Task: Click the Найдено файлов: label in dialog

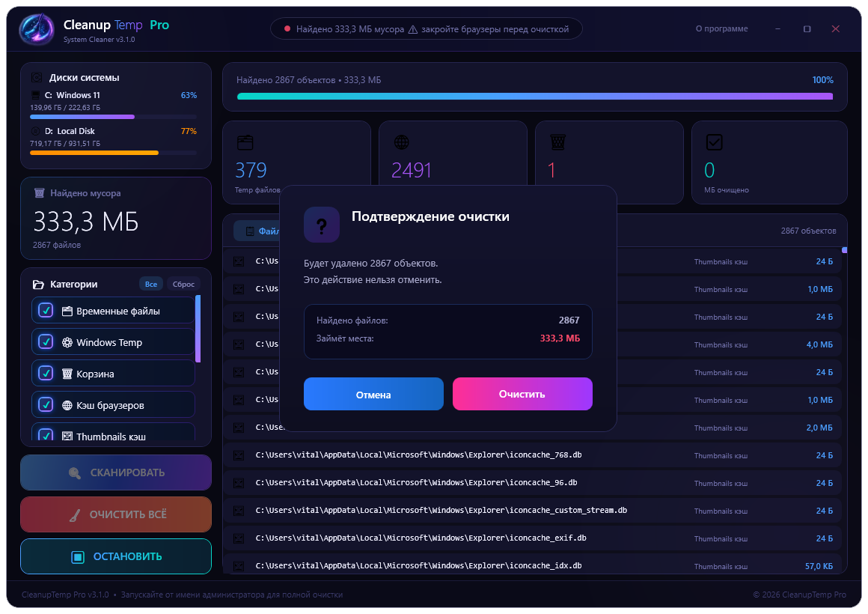Action: [352, 320]
